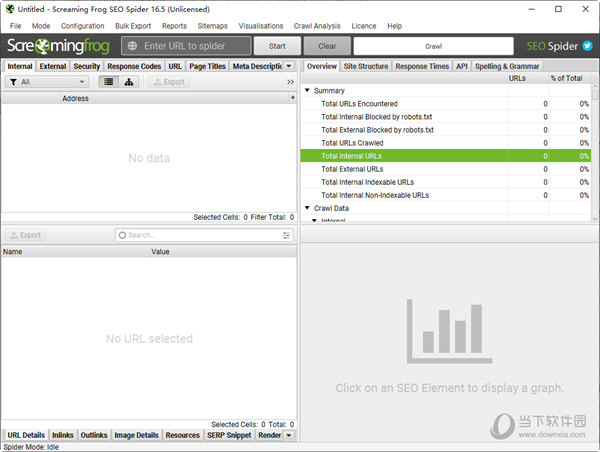Screen dimensions: 600x452
Task: Collapse the Summary section
Action: point(307,90)
